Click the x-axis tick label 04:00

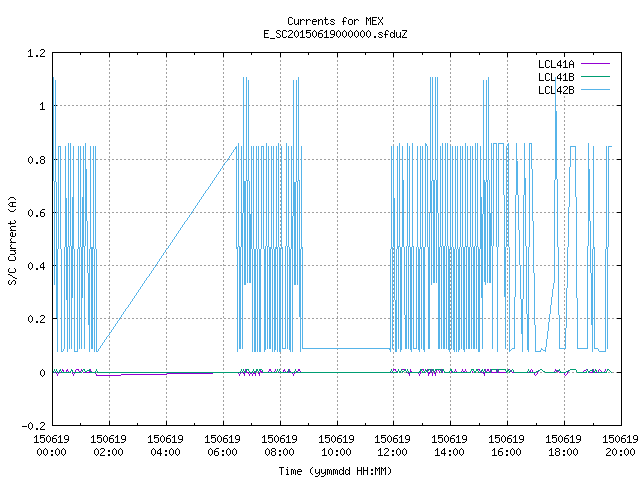(x=165, y=452)
